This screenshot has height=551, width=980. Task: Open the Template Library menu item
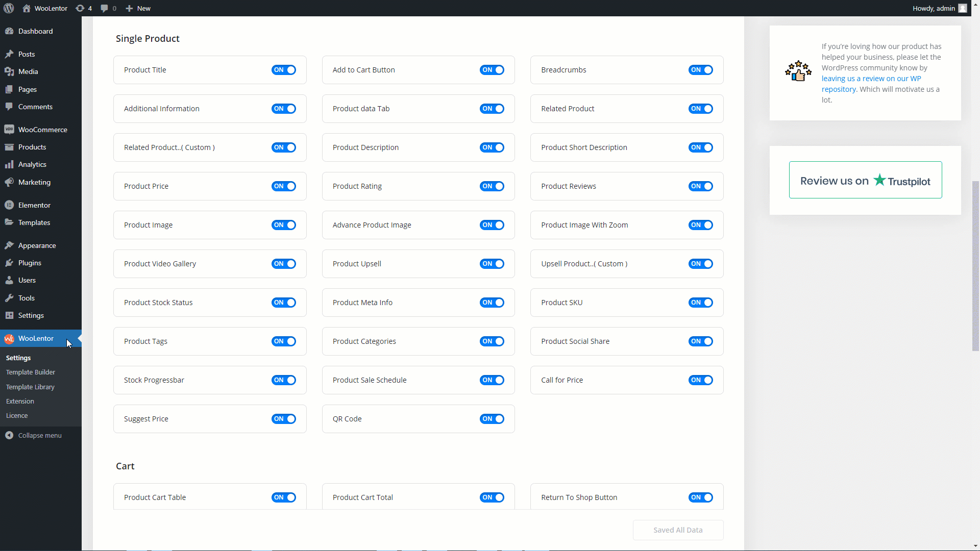pyautogui.click(x=30, y=387)
